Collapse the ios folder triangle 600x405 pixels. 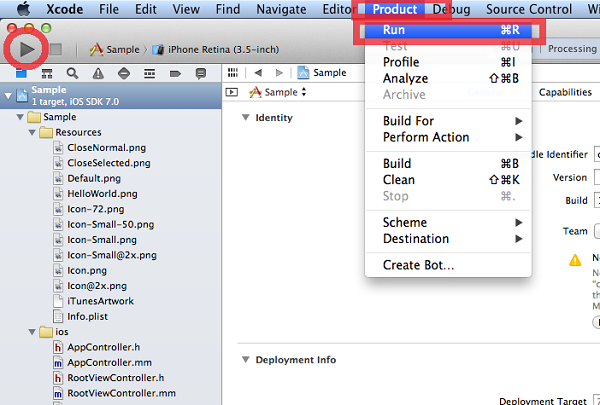(x=32, y=332)
